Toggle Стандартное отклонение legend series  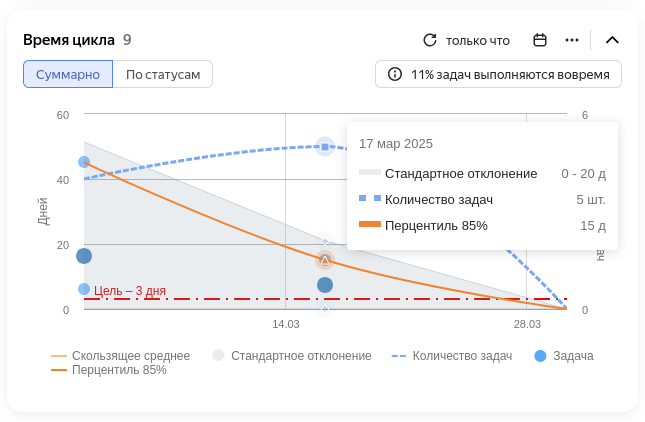click(x=292, y=355)
